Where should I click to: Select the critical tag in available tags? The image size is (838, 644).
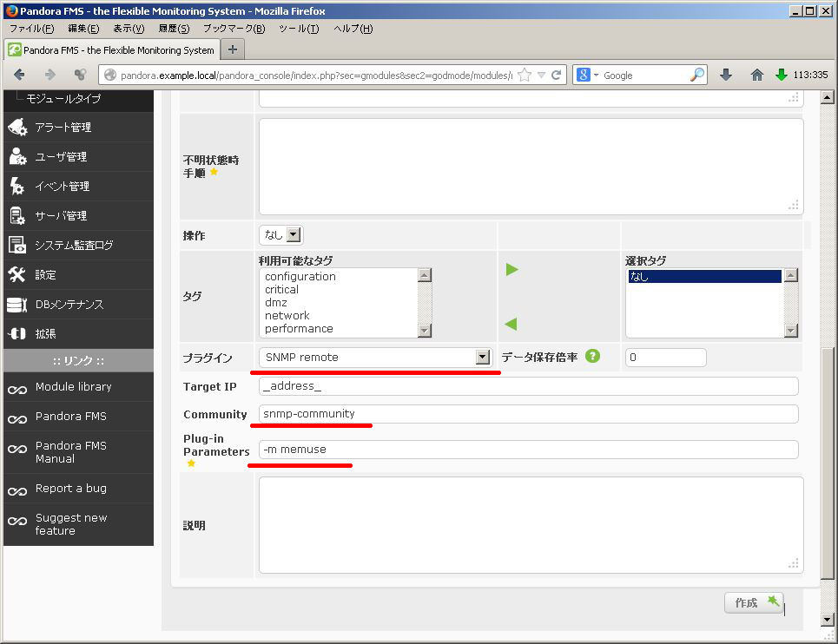[x=281, y=289]
